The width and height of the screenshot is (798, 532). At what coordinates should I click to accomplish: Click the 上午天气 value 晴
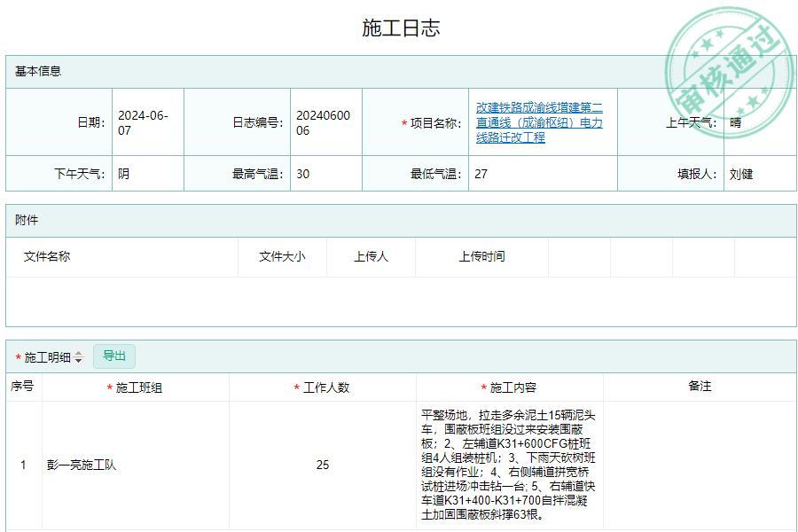(x=736, y=122)
